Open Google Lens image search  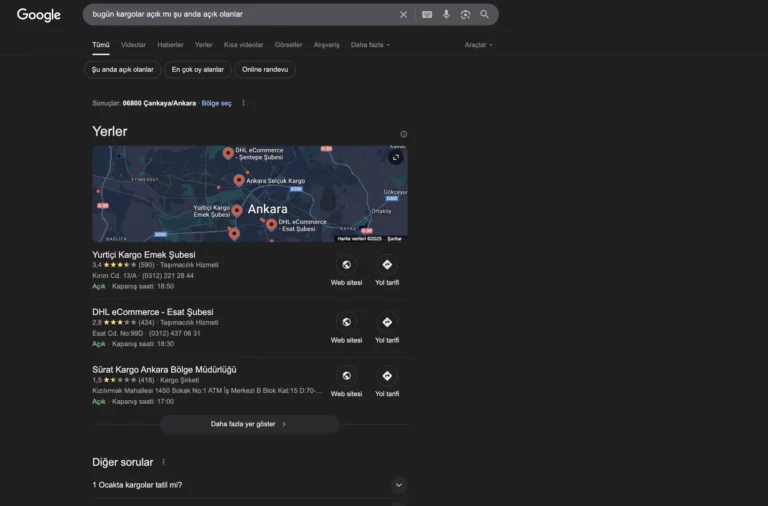click(465, 15)
